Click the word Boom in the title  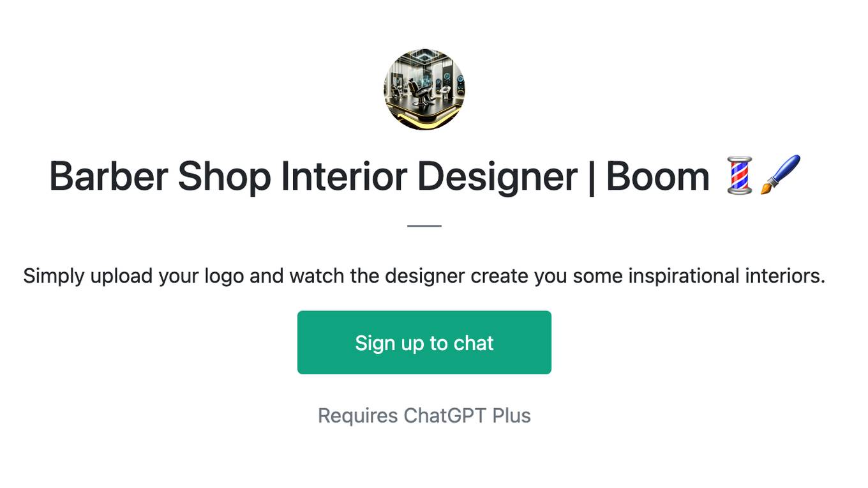[657, 176]
